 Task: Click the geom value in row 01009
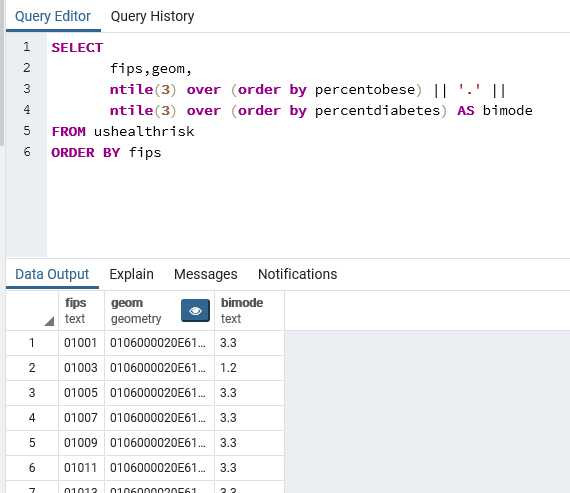tap(159, 443)
